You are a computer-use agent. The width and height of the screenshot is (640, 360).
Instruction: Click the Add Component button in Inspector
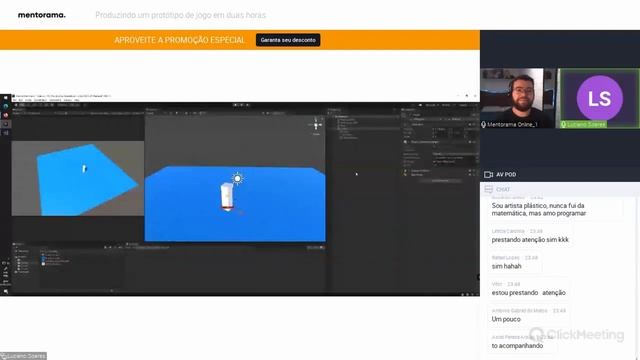click(x=440, y=180)
